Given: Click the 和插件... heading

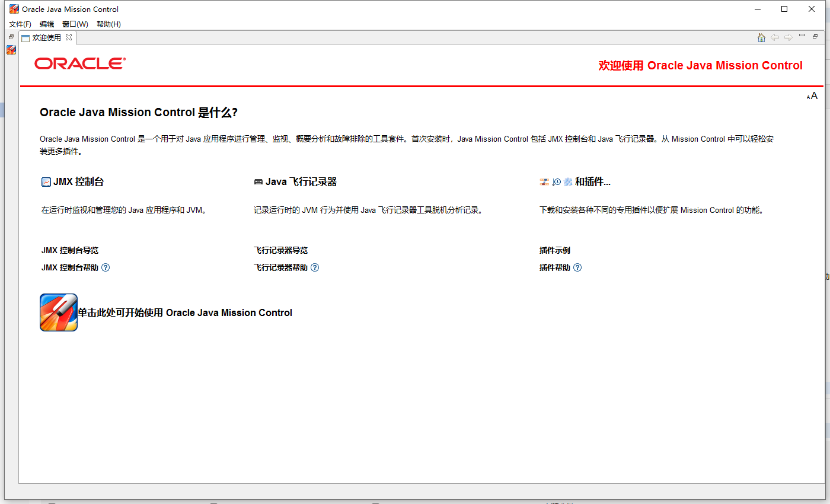Looking at the screenshot, I should [x=593, y=182].
